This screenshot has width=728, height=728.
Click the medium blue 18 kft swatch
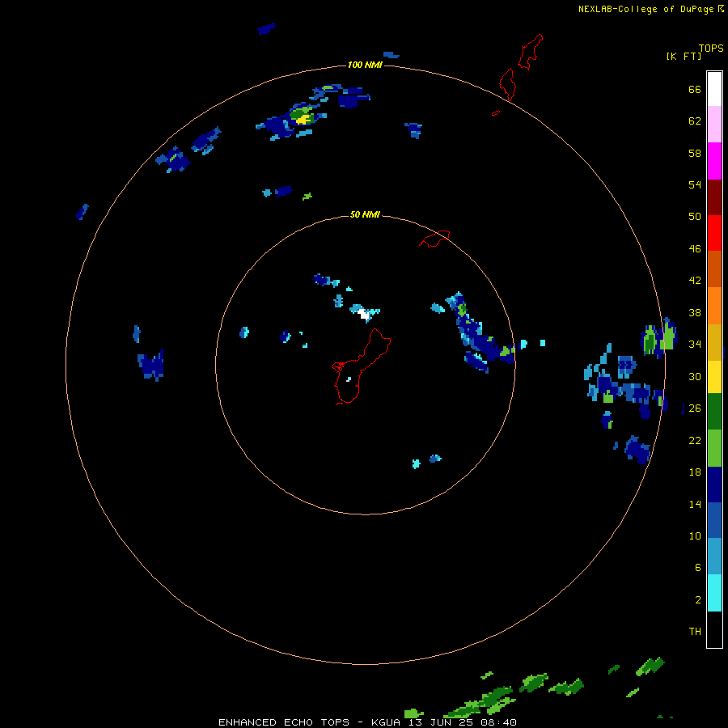(714, 520)
